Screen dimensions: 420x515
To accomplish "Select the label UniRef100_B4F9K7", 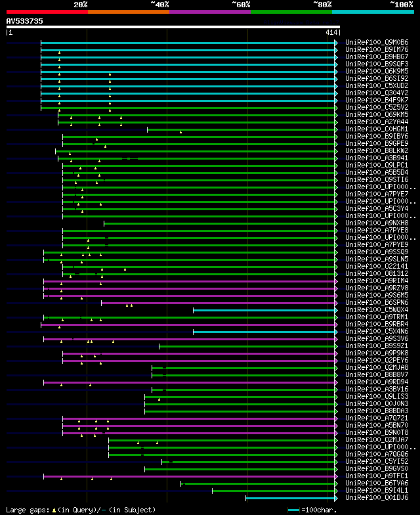I will pos(377,100).
